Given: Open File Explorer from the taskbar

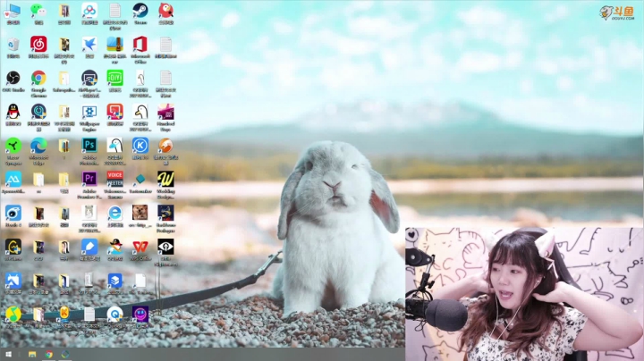Looking at the screenshot, I should pyautogui.click(x=32, y=355).
